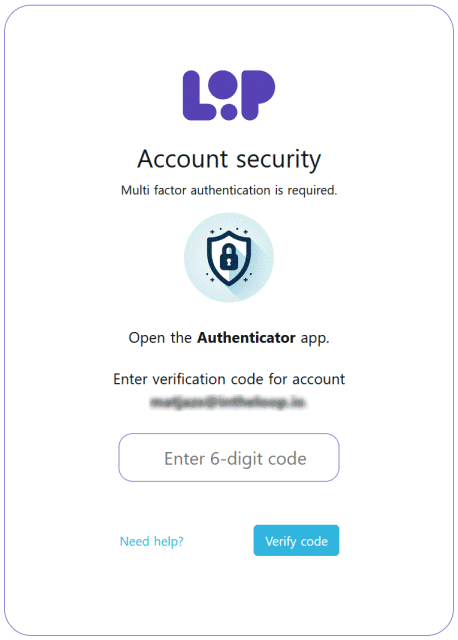Select the Enter 6-digit code placeholder text

click(235, 459)
